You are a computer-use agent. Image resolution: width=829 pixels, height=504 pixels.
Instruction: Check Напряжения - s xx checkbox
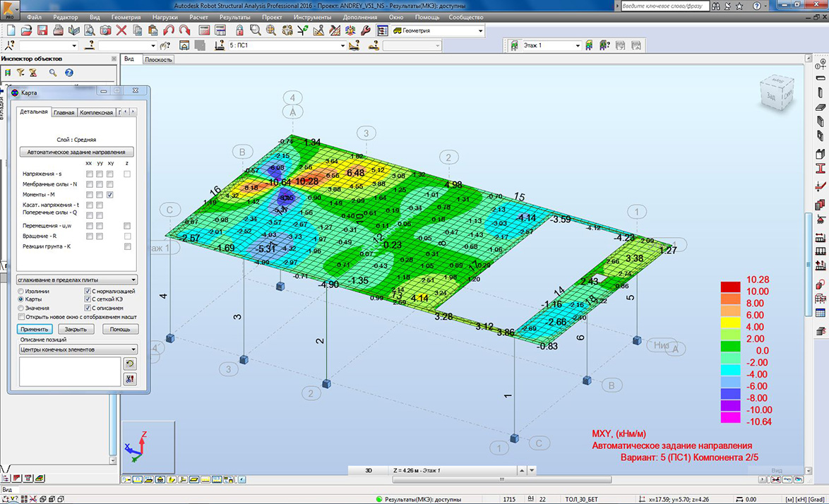click(90, 174)
